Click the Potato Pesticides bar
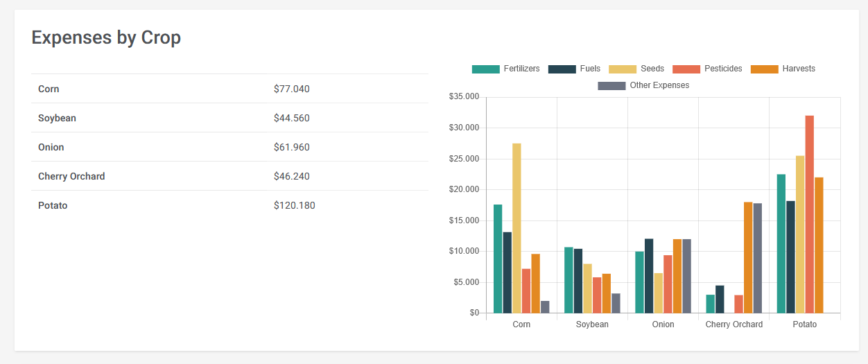 pyautogui.click(x=809, y=215)
